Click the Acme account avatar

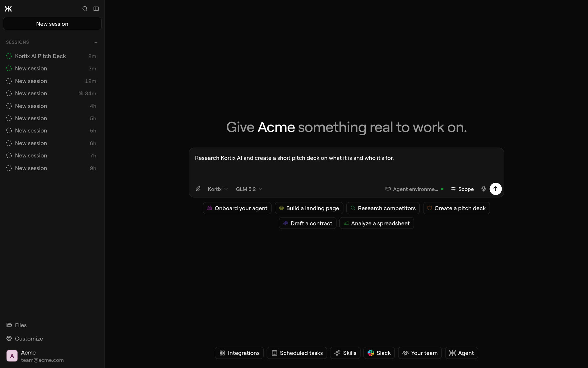tap(12, 356)
